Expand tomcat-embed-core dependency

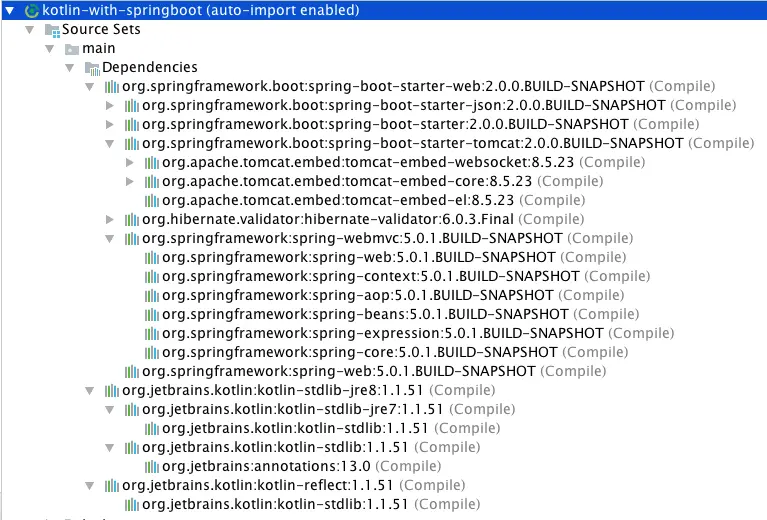[x=130, y=181]
